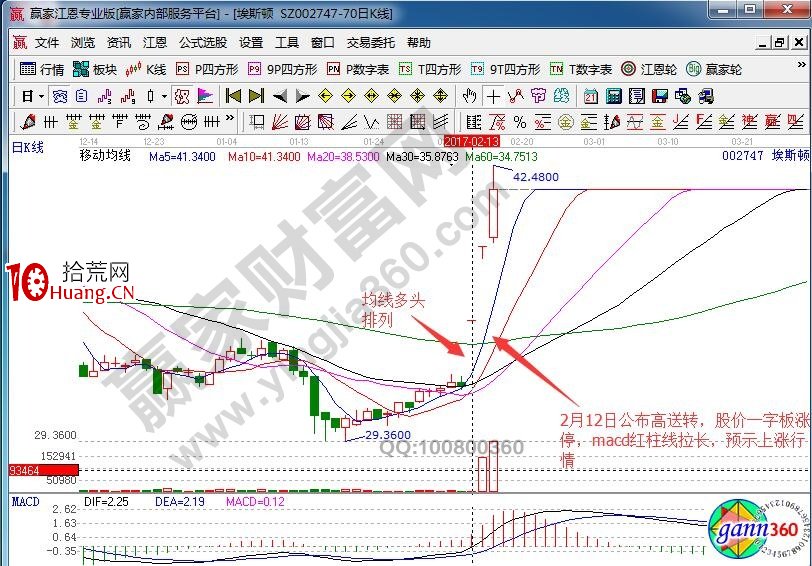The width and height of the screenshot is (812, 566).
Task: Open the 帮助 menu
Action: (x=419, y=42)
